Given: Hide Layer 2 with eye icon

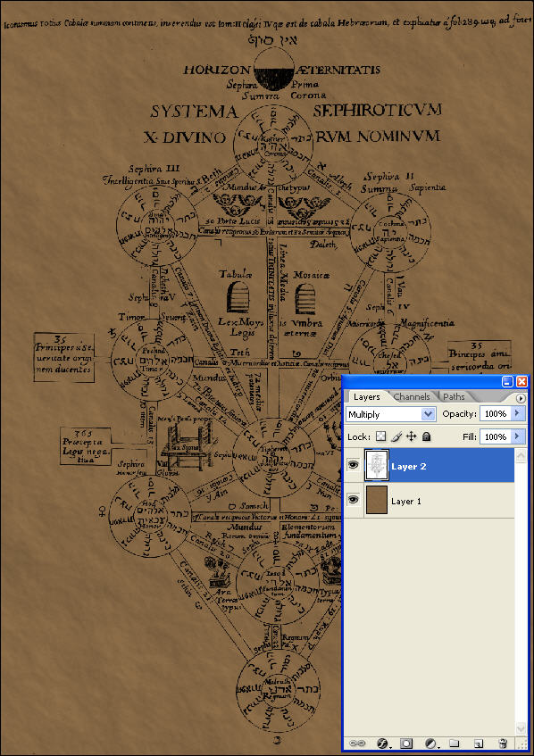Looking at the screenshot, I should [x=354, y=466].
